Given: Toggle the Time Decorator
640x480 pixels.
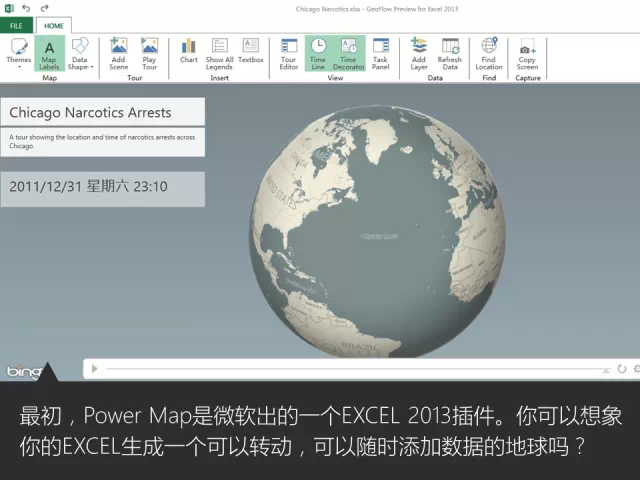Looking at the screenshot, I should tap(348, 53).
